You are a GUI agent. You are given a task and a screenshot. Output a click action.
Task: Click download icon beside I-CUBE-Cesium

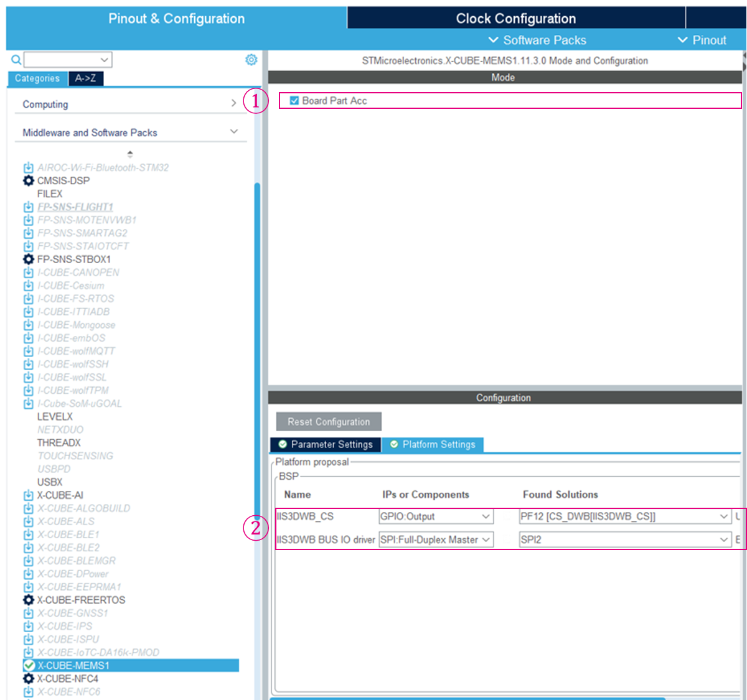[28, 285]
